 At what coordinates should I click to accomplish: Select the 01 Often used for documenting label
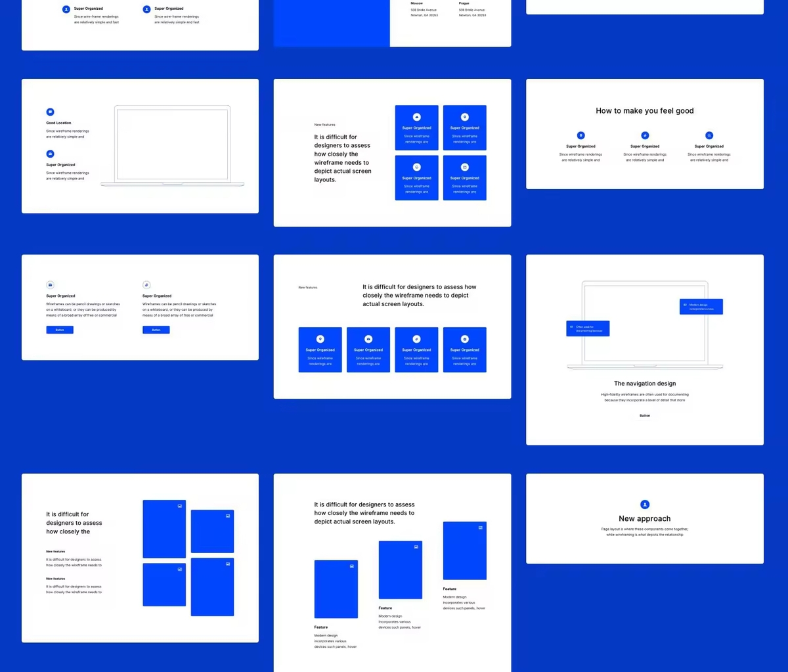588,328
